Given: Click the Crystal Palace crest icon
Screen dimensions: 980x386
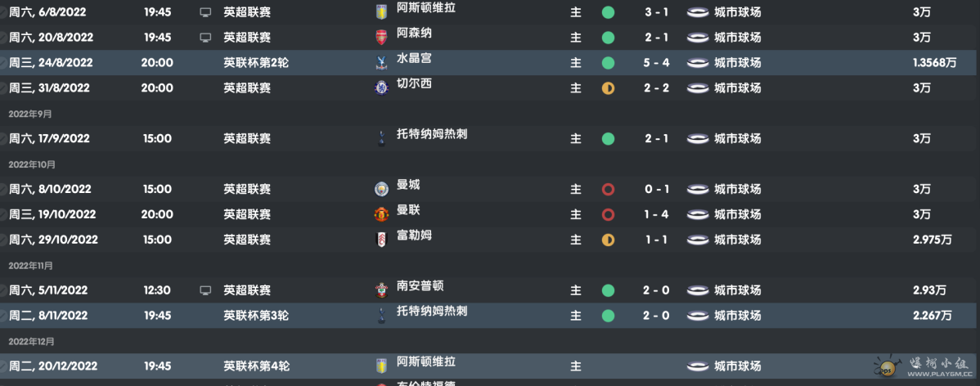Looking at the screenshot, I should pyautogui.click(x=380, y=62).
